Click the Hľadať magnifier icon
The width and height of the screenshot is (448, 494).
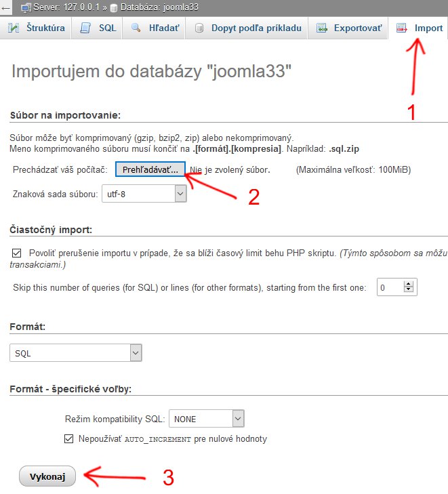pos(136,28)
